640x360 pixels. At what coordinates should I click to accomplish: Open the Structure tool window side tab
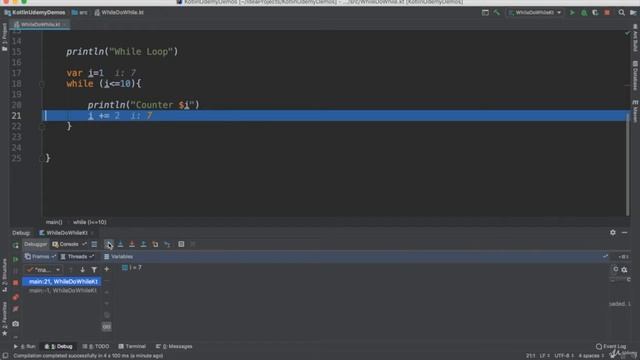point(4,275)
